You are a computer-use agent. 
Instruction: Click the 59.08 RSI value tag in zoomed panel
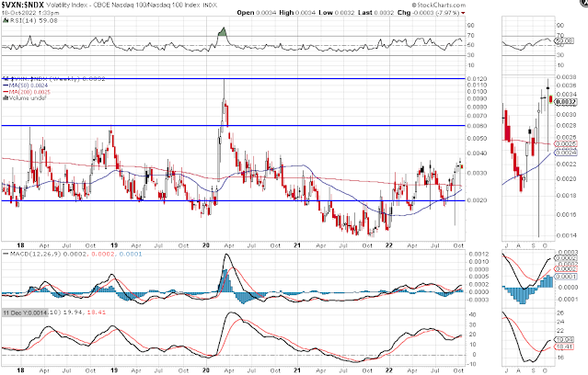565,40
